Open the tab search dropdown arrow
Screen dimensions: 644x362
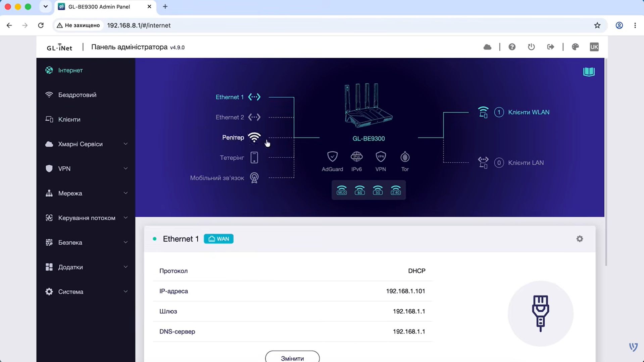coord(45,7)
